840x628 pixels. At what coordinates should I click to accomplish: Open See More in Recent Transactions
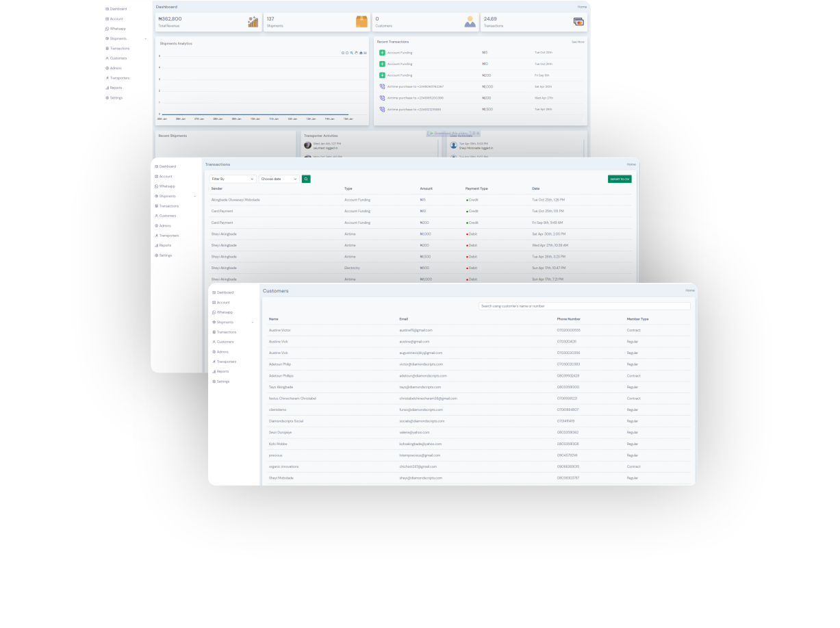point(577,42)
